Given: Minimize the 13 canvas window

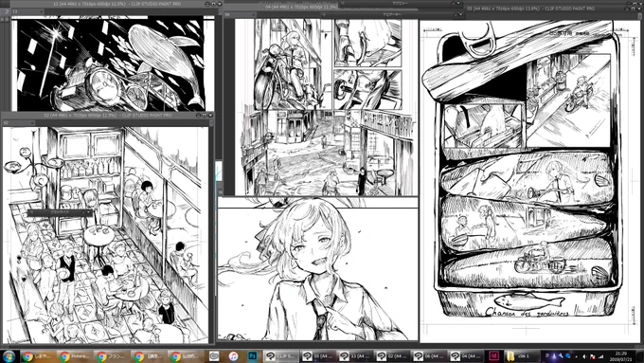Looking at the screenshot, I should click(208, 4).
